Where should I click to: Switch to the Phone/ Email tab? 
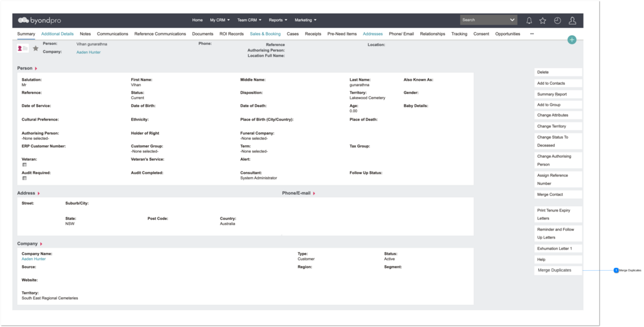(x=401, y=34)
